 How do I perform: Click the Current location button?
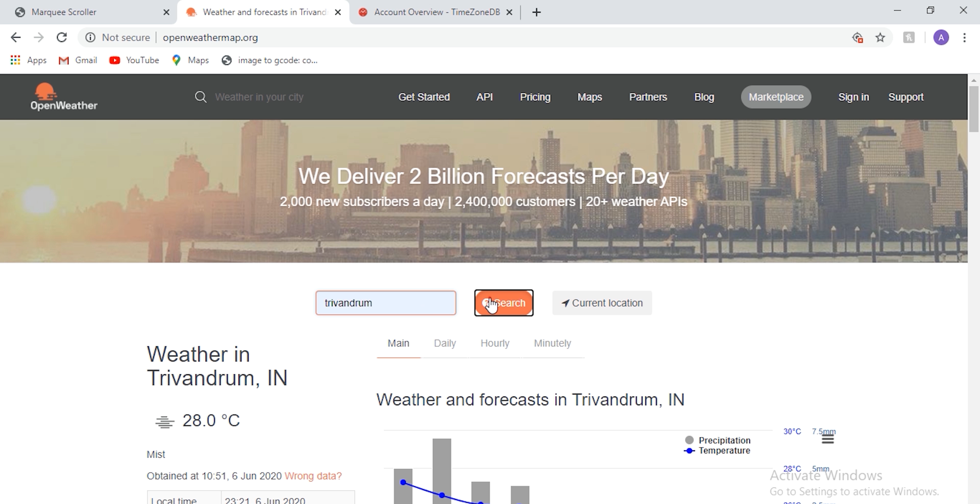pyautogui.click(x=602, y=303)
